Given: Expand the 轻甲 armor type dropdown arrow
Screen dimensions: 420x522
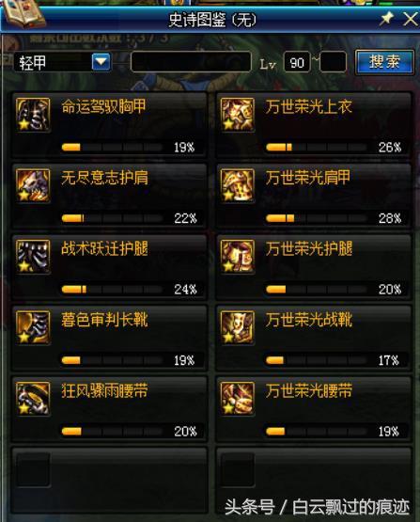Looking at the screenshot, I should pos(101,62).
